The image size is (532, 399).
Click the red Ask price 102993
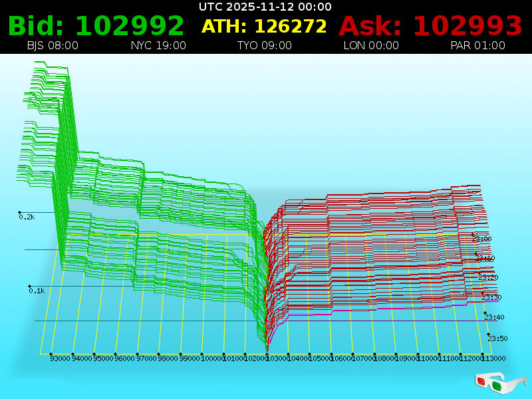430,27
